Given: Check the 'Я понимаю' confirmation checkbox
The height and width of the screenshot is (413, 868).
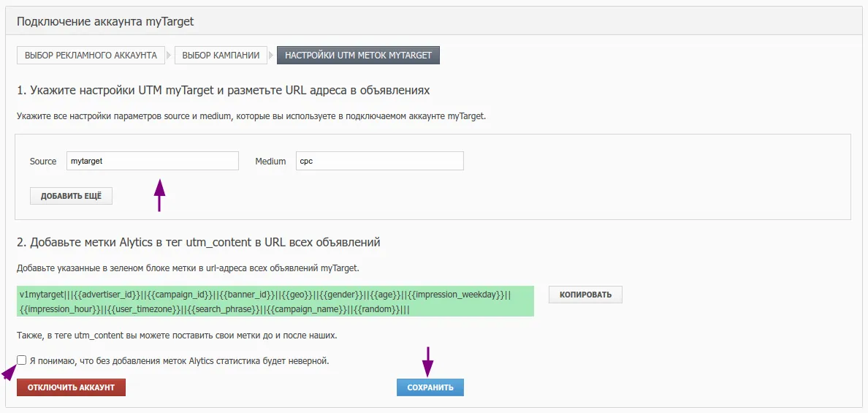Looking at the screenshot, I should pyautogui.click(x=22, y=360).
